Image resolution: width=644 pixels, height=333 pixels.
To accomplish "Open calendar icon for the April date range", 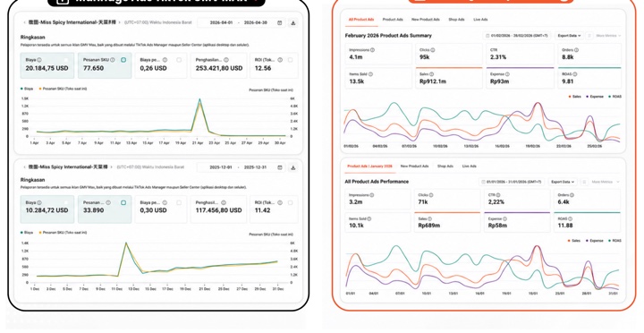I will click(x=280, y=23).
